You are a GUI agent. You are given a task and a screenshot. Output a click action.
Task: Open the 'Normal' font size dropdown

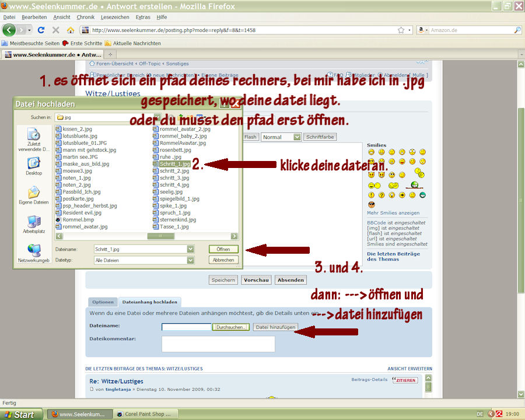pos(281,137)
